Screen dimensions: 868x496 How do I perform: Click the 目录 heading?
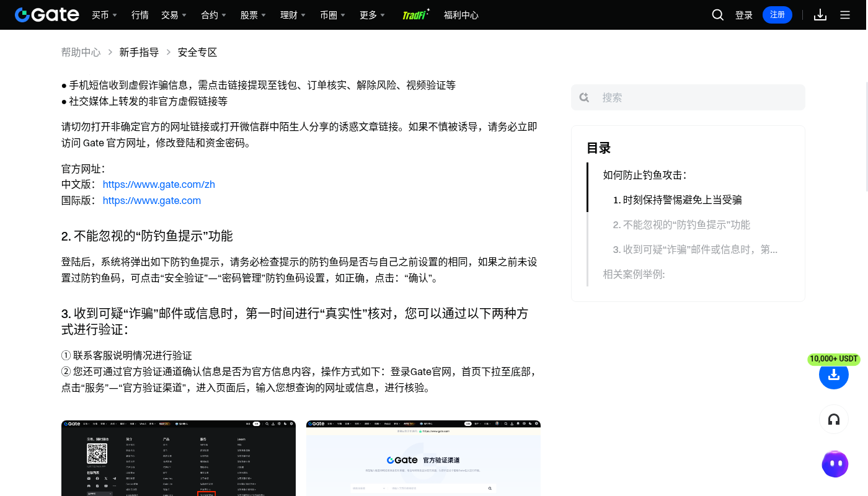tap(599, 148)
